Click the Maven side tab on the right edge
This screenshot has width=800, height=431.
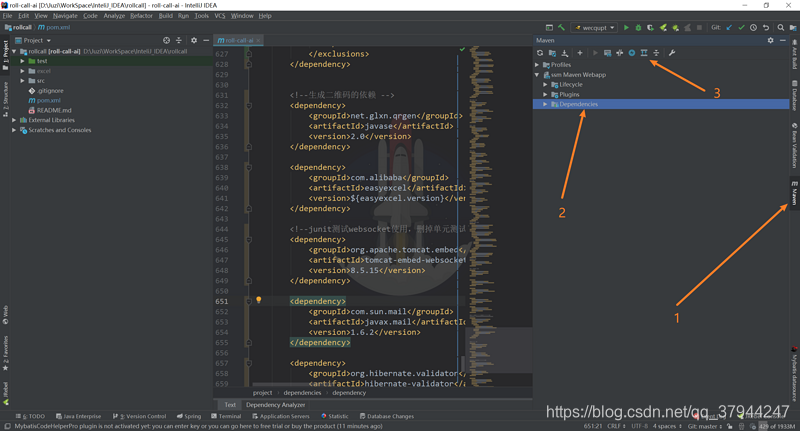(x=794, y=193)
